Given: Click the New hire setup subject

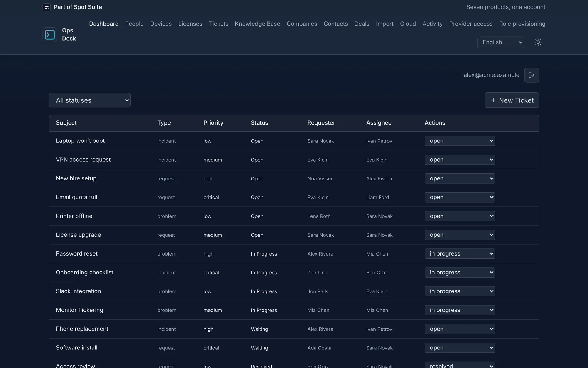Looking at the screenshot, I should tap(76, 178).
